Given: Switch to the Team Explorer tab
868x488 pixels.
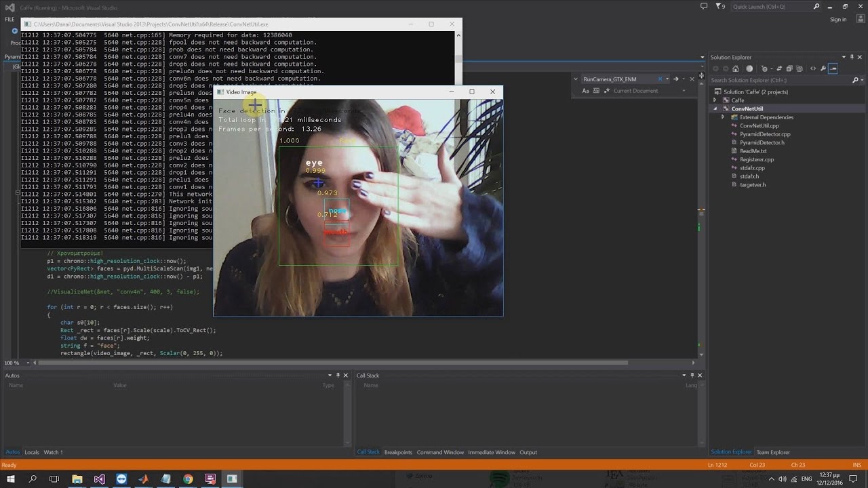Looking at the screenshot, I should (773, 452).
